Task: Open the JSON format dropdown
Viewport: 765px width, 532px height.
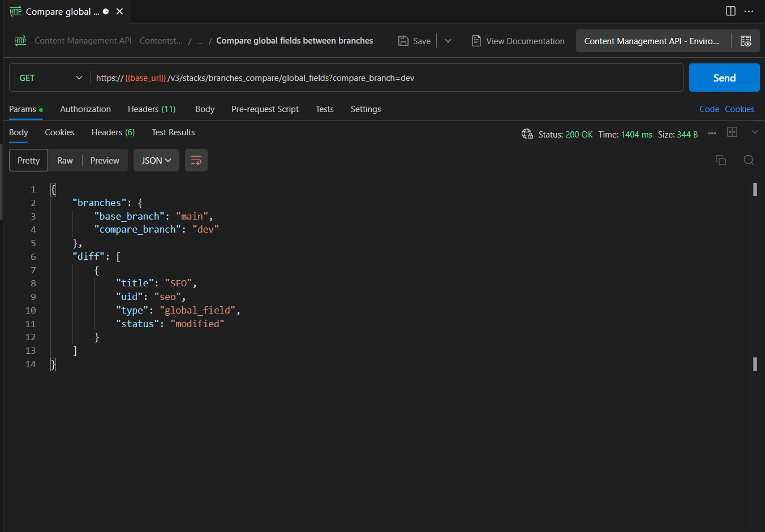Action: [x=156, y=160]
